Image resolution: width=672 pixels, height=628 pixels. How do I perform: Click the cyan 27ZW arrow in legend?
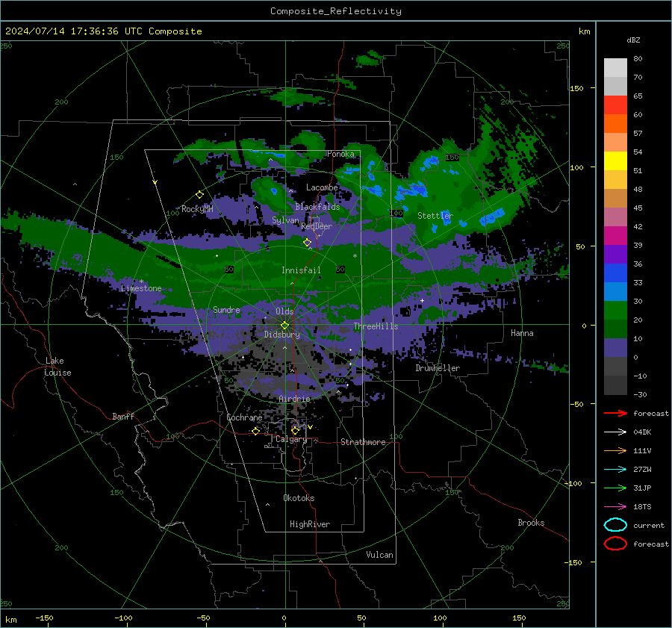click(x=615, y=470)
